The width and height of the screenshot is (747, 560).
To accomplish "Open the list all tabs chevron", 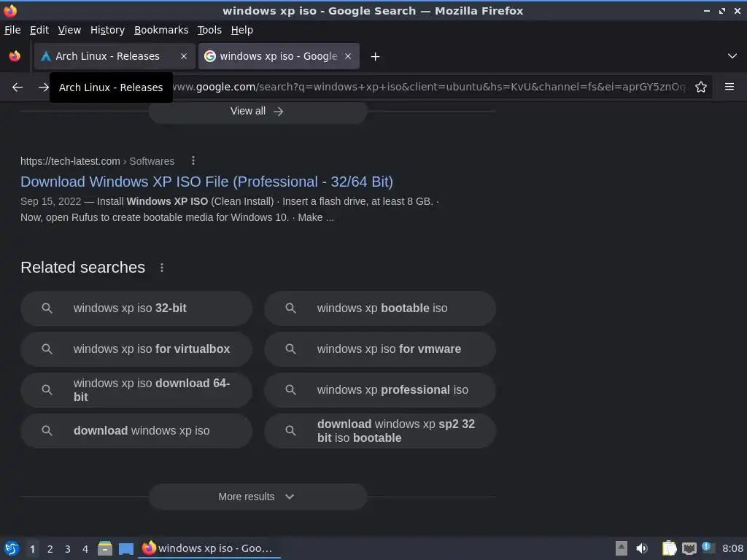I will point(732,56).
